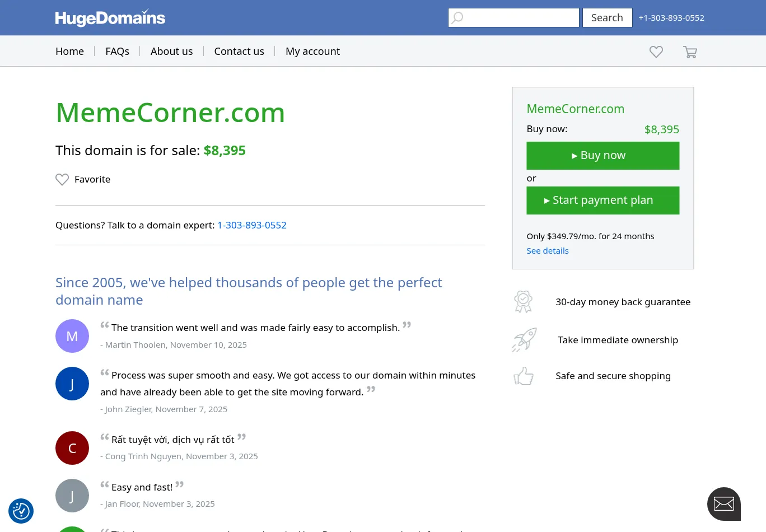
Task: Click the domain search input field
Action: pos(521,17)
